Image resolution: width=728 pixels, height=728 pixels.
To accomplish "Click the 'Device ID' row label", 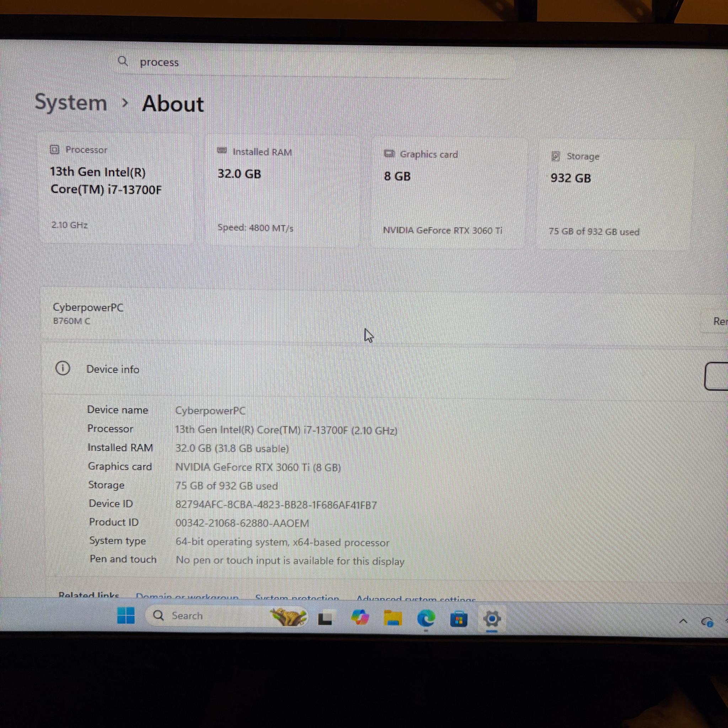I will tap(111, 503).
